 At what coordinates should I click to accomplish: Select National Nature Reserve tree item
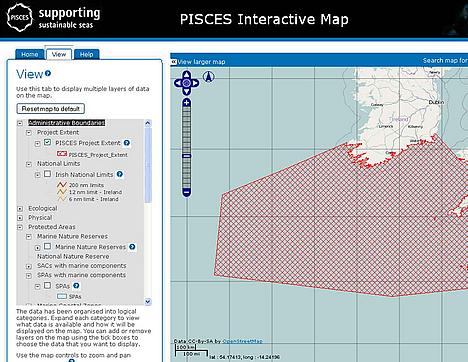tap(73, 256)
